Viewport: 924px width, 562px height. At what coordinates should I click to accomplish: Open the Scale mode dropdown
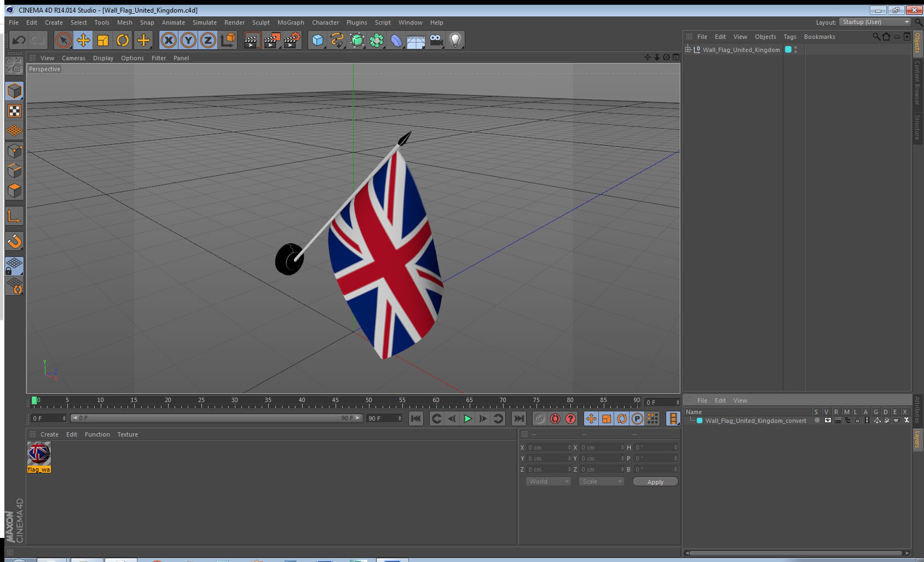click(x=602, y=481)
